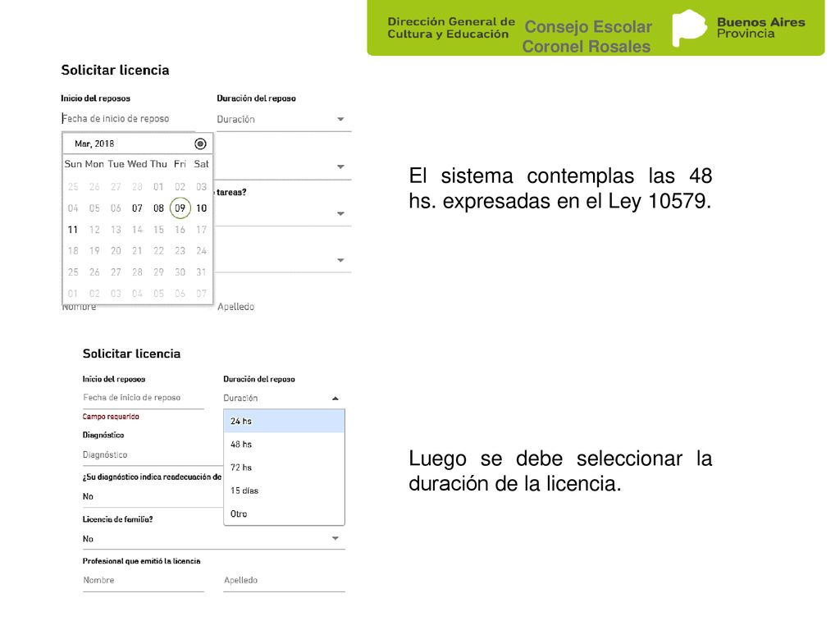This screenshot has height=630, width=840.
Task: Open the readecuación de tareas No dropdown
Action: click(152, 496)
